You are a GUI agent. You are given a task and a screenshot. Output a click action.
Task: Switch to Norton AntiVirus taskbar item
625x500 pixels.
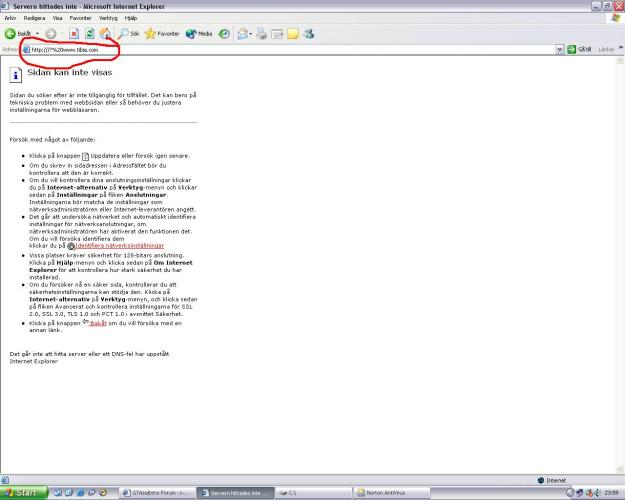coord(392,493)
